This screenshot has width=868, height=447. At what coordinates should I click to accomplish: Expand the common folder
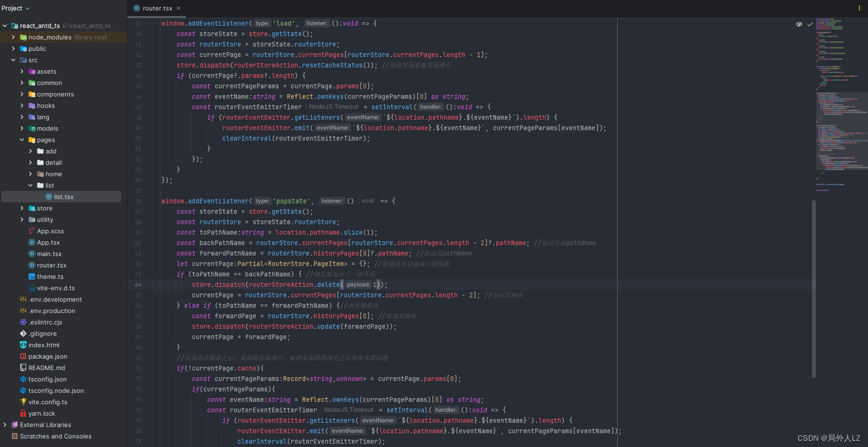click(22, 83)
